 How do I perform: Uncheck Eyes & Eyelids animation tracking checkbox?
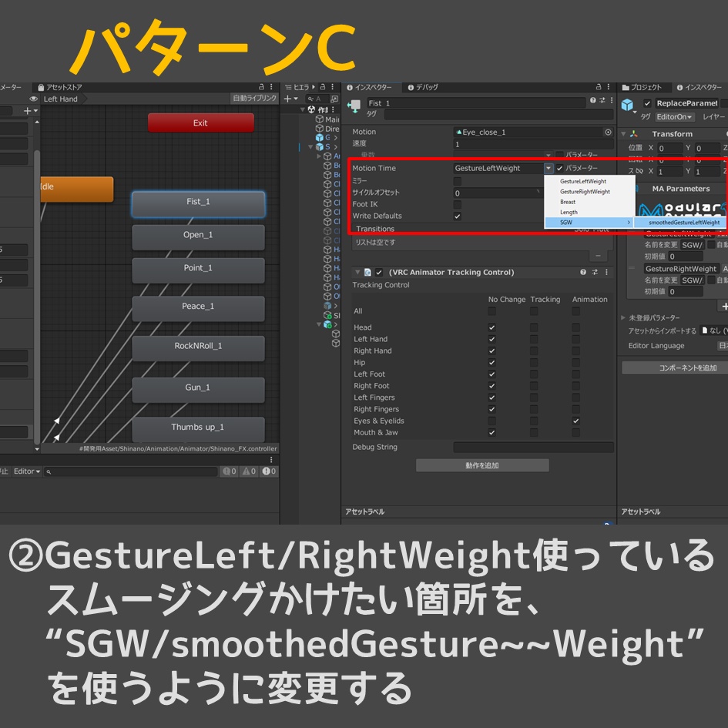click(576, 421)
